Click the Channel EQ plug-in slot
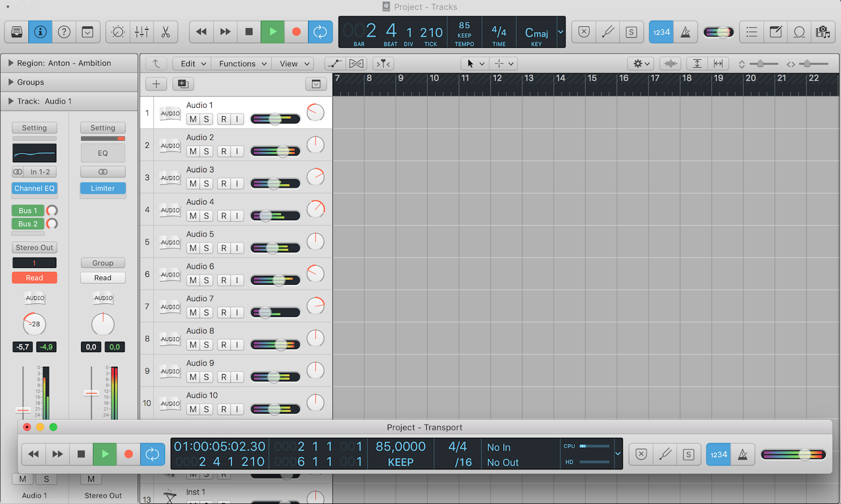The width and height of the screenshot is (841, 504). (35, 188)
